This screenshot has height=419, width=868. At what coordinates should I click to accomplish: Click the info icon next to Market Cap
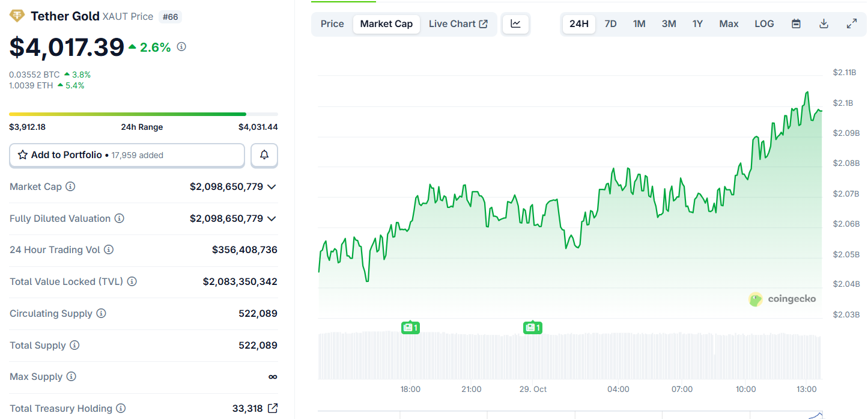coord(71,186)
